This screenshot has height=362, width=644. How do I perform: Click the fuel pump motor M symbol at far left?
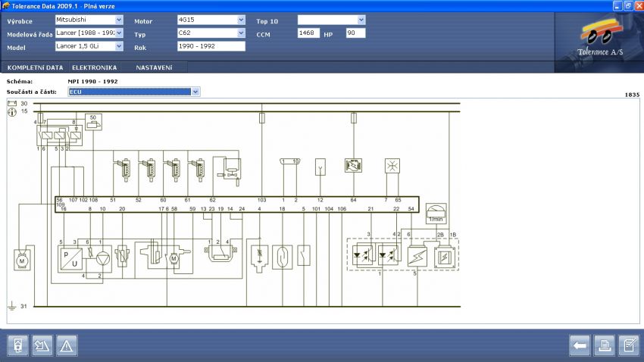pos(20,260)
